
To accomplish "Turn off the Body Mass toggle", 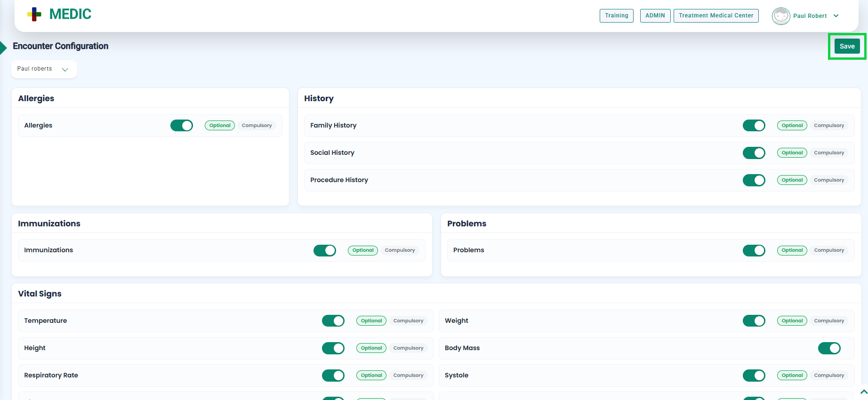I will click(x=829, y=348).
